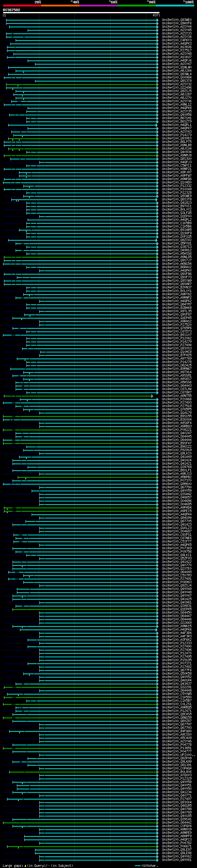The width and height of the screenshot is (197, 868).
Task: Select label UniRef100_A9NL12
Action: point(176,104)
